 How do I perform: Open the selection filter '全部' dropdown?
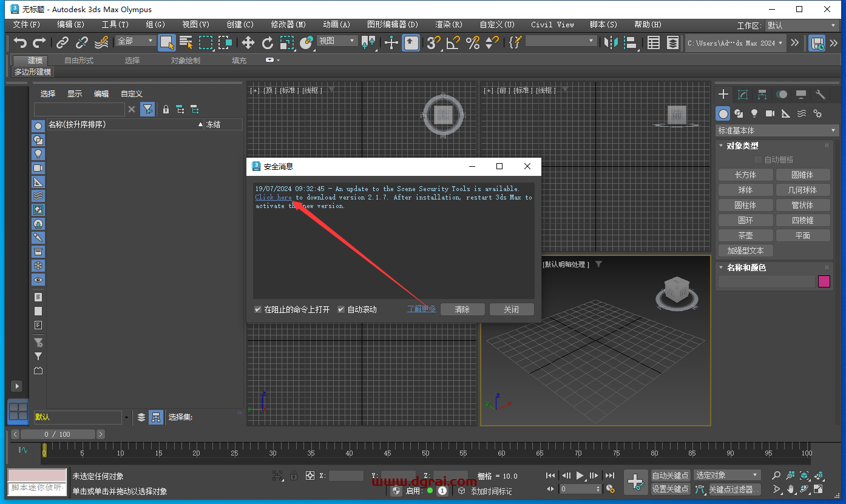pyautogui.click(x=135, y=41)
